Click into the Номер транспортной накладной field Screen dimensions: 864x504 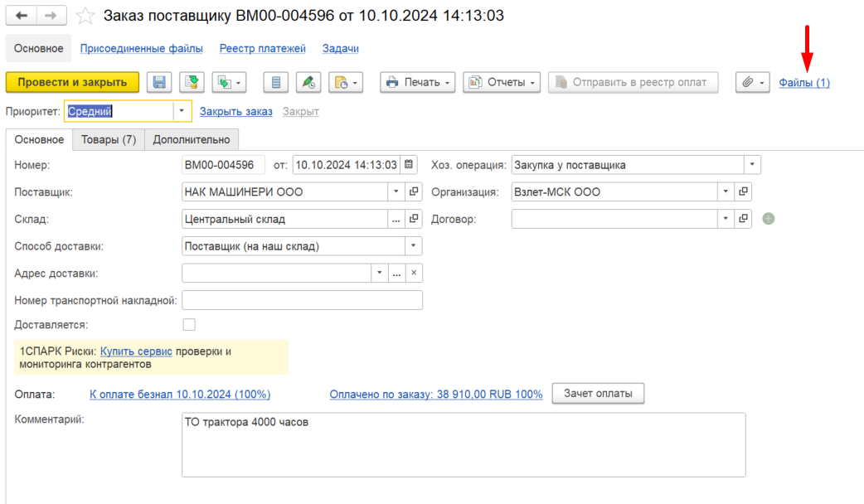click(302, 300)
